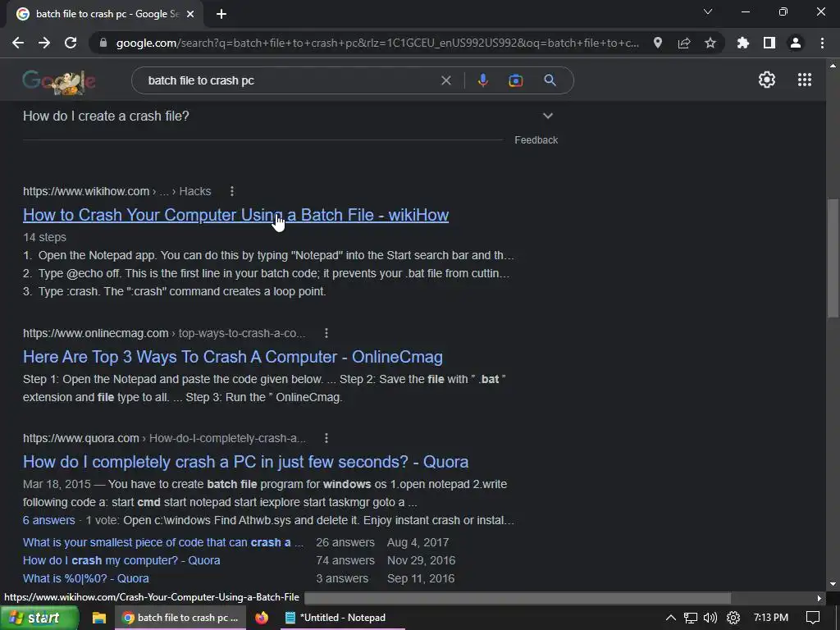
Task: Click the share page icon in the address bar
Action: click(x=684, y=43)
